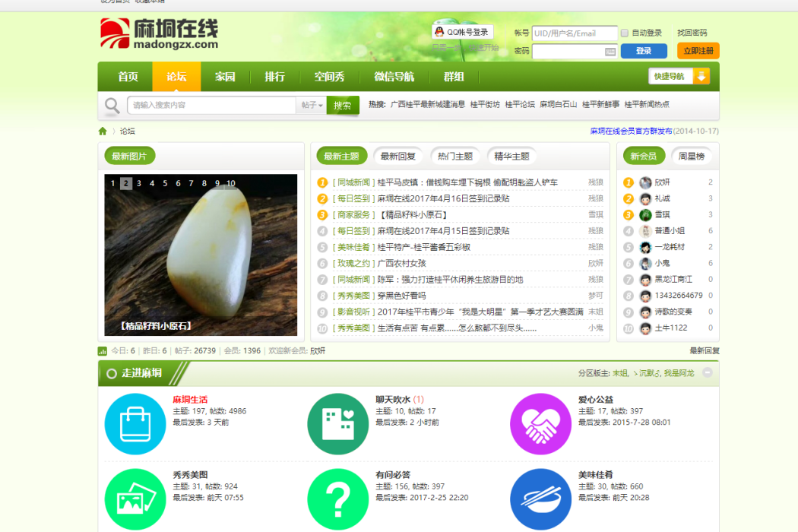Open the 首页 navigation tab

[128, 77]
